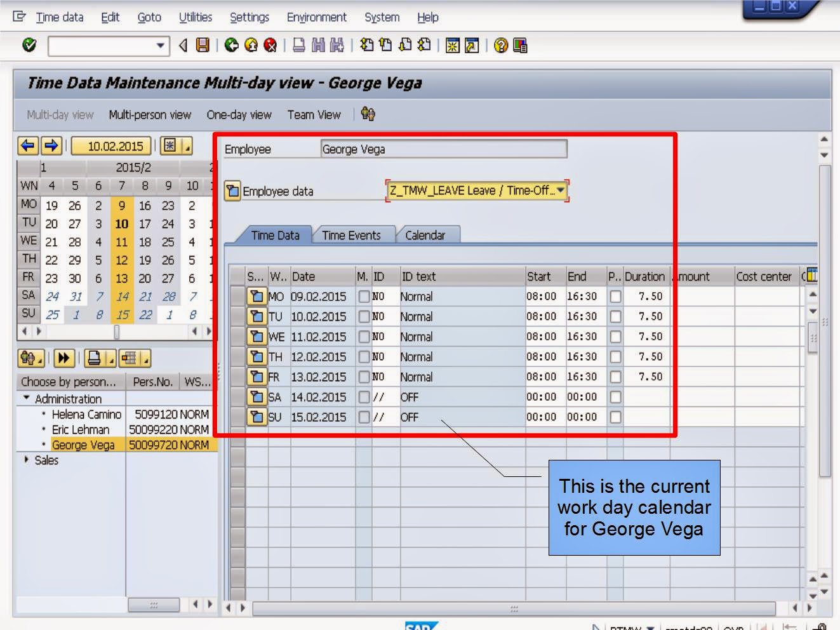
Task: Switch to the Time Events tab
Action: (x=351, y=235)
